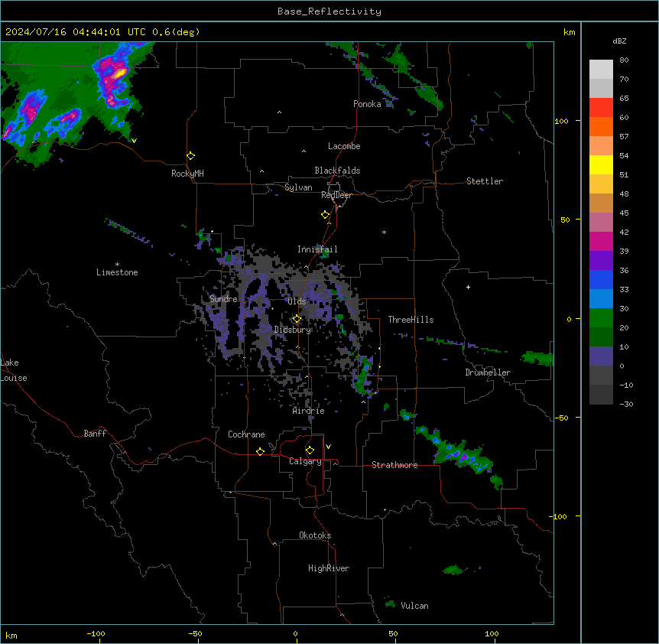
Task: Select the yellow diamond marker above Calgary label
Action: pos(310,450)
